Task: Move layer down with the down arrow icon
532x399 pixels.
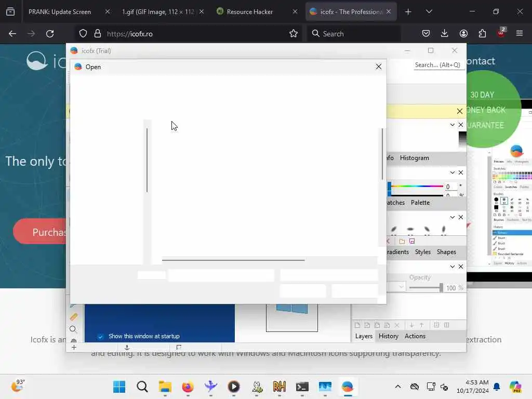Action: pos(411,325)
